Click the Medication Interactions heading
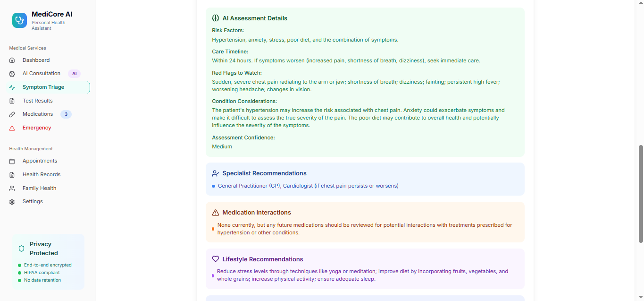This screenshot has width=644, height=301. point(257,213)
